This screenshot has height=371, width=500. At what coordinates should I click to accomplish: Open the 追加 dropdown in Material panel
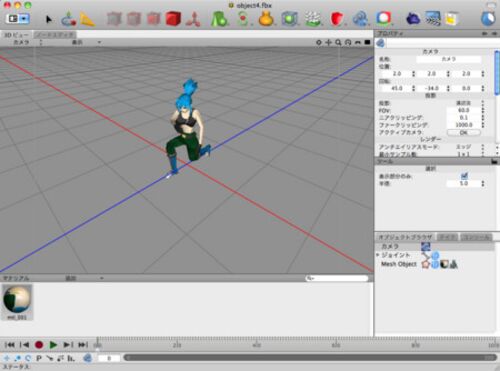point(84,278)
